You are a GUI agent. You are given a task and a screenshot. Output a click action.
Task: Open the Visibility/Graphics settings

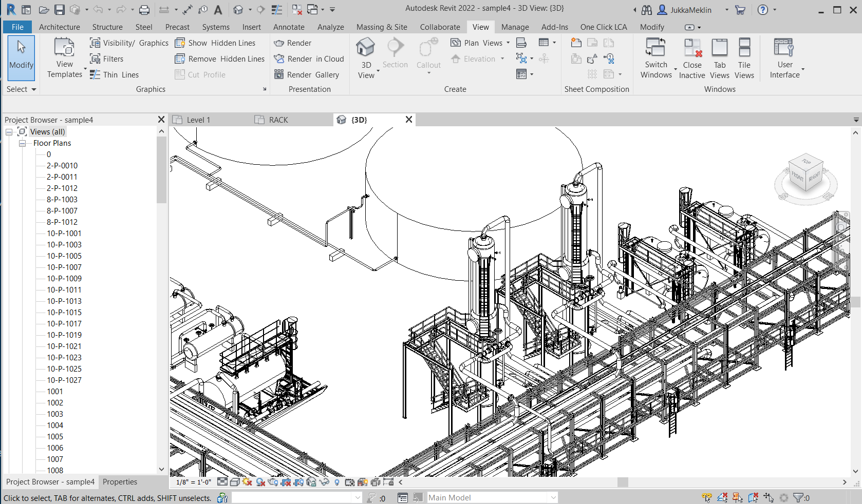pos(129,43)
